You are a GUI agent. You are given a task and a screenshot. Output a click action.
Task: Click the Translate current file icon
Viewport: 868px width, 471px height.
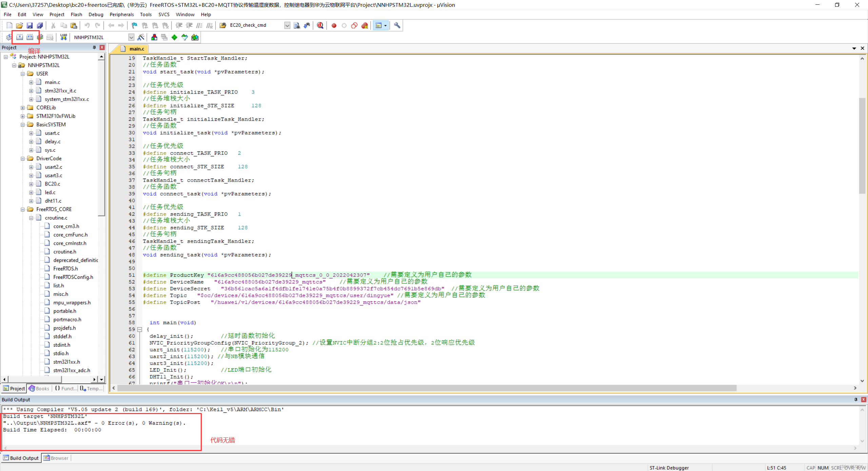(9, 37)
